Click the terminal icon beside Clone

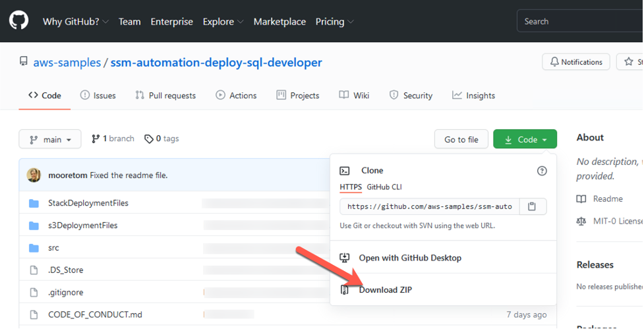pyautogui.click(x=345, y=171)
